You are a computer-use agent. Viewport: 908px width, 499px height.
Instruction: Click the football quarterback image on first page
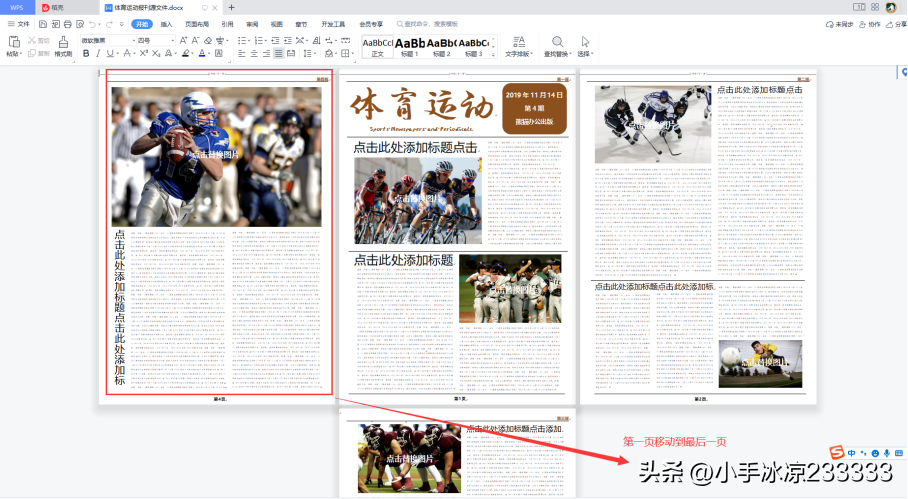point(217,155)
